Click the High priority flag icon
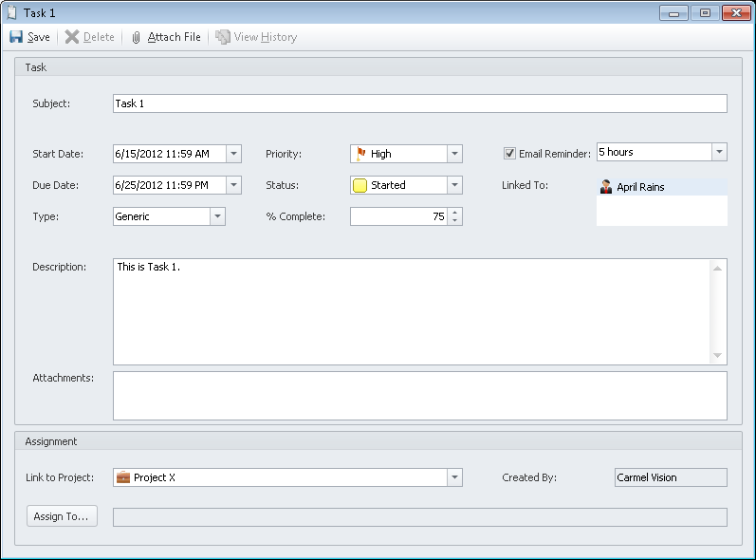 coord(360,154)
